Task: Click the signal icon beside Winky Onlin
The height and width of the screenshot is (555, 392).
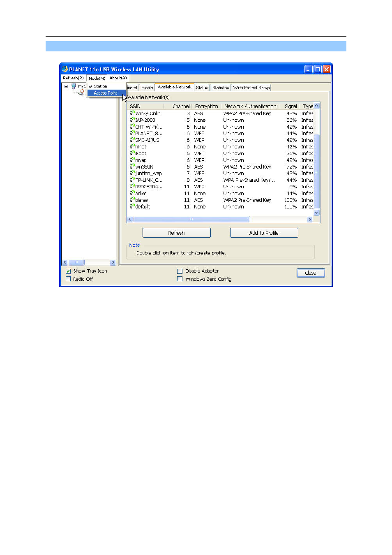Action: pyautogui.click(x=132, y=113)
